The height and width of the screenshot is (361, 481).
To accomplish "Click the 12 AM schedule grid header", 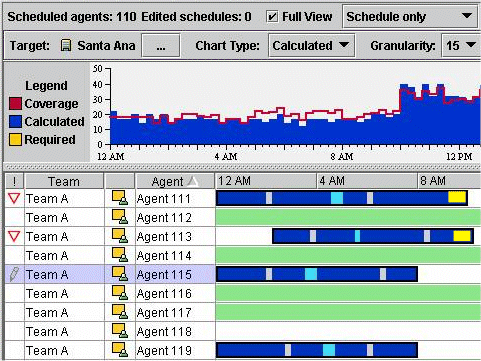I will pos(266,181).
